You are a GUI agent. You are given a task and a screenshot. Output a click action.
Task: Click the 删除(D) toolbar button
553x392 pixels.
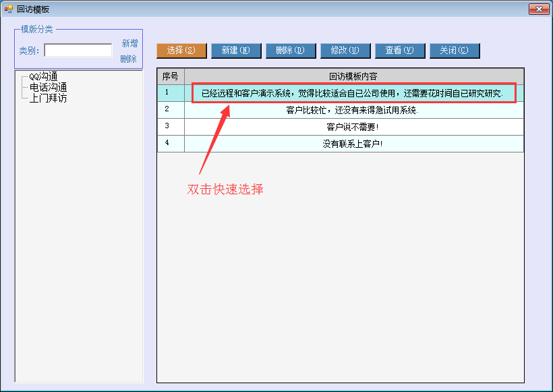291,51
